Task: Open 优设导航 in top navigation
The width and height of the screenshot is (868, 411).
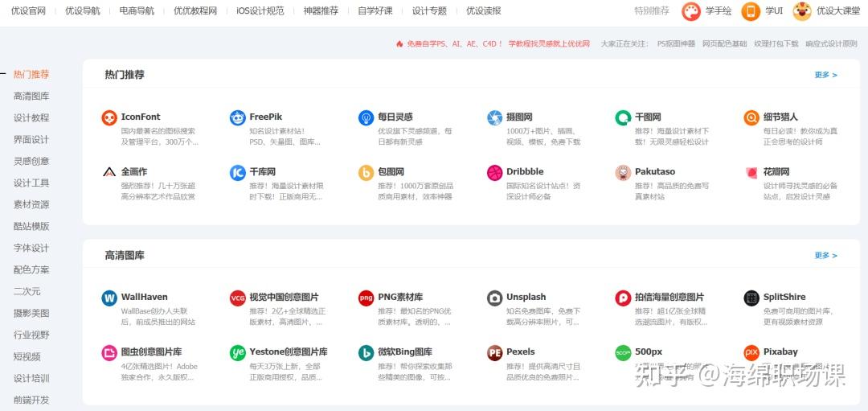Action: coord(83,10)
